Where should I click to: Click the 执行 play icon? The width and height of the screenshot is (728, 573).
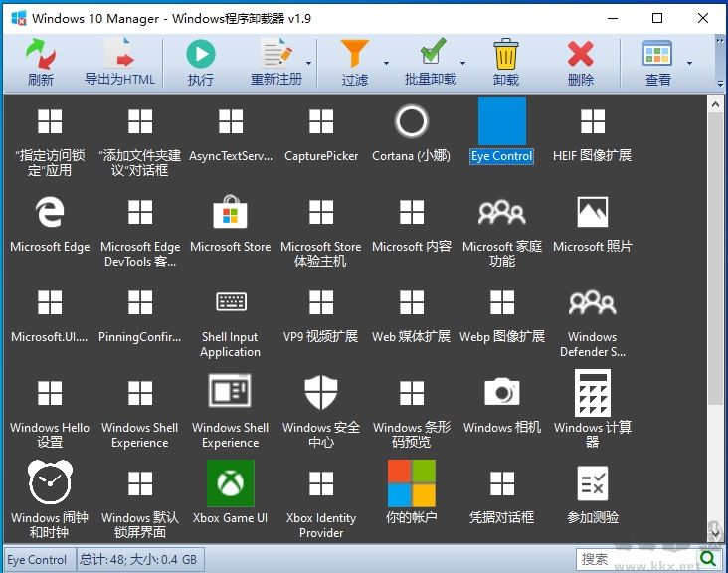(201, 54)
